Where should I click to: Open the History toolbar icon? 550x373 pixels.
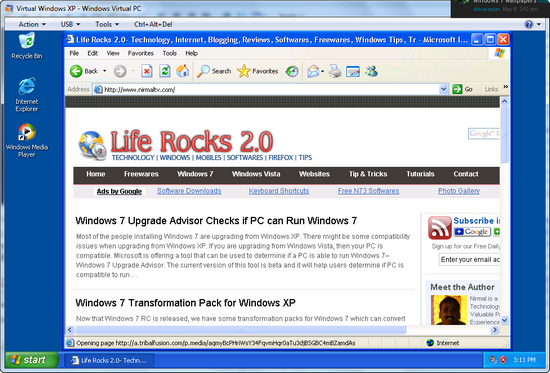pyautogui.click(x=292, y=71)
